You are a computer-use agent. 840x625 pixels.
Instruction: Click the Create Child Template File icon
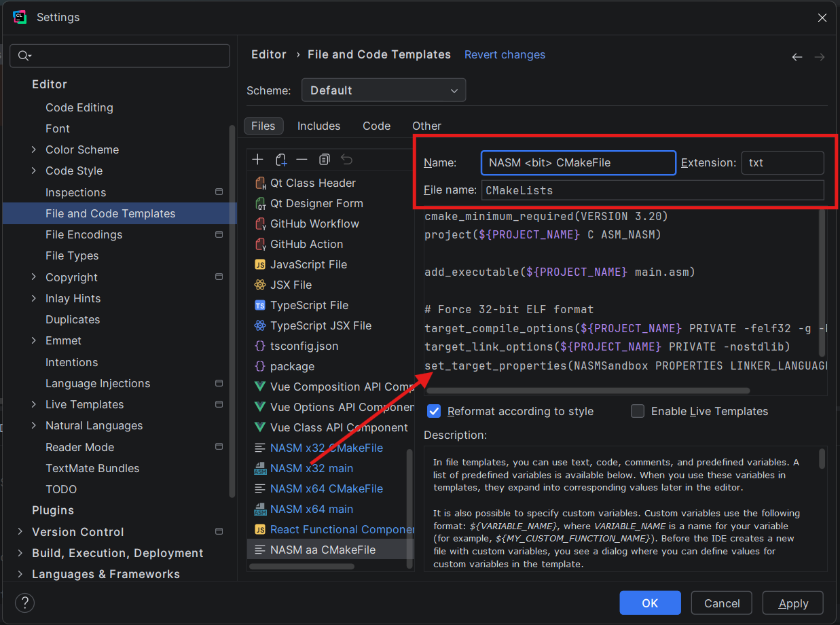(280, 160)
